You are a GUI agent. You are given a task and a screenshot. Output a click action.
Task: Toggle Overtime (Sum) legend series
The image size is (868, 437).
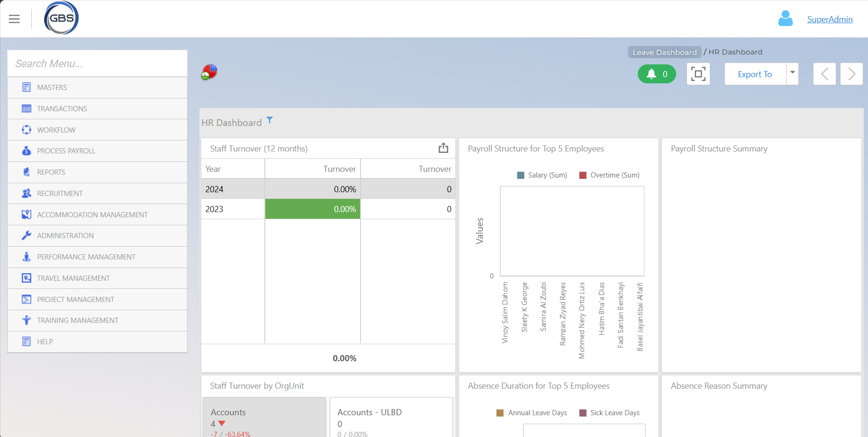609,175
